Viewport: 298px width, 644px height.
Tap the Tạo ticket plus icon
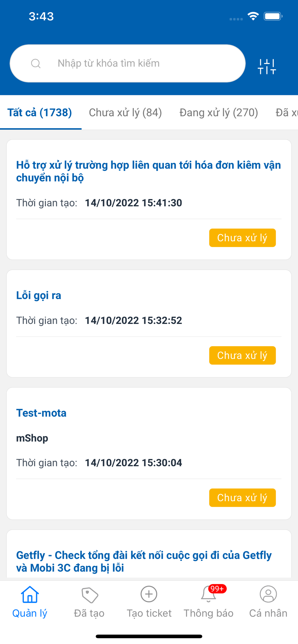coord(149,594)
